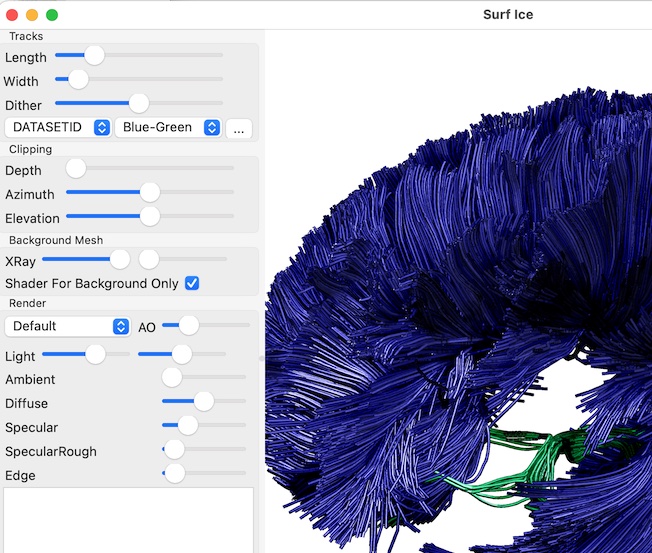Viewport: 652px width, 553px height.
Task: Adjust the Diffuse slider
Action: [x=204, y=401]
